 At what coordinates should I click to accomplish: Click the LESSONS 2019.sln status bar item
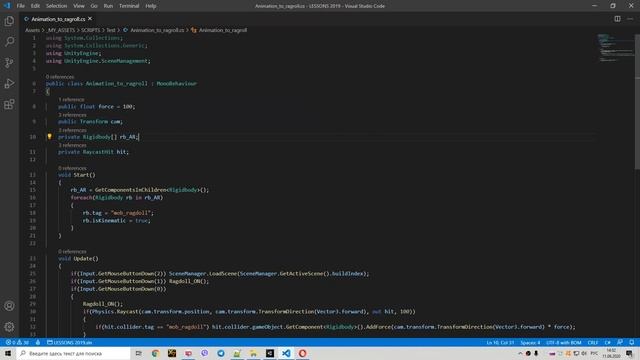coord(69,342)
